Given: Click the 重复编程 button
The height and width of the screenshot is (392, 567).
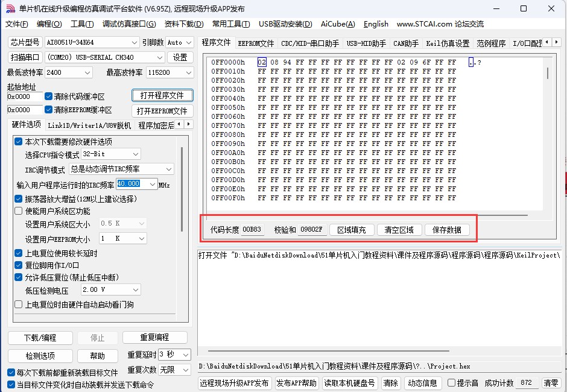Looking at the screenshot, I should coord(155,337).
